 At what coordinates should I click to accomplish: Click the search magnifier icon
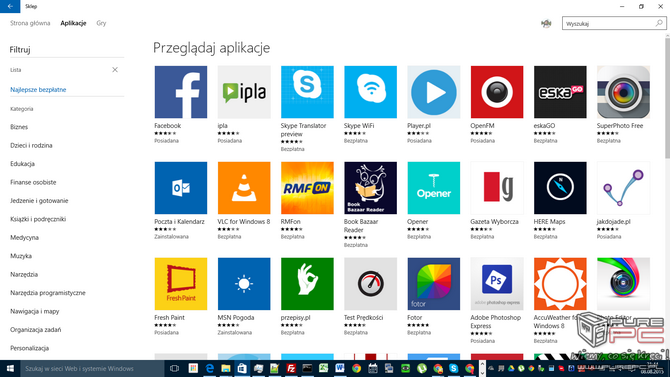click(659, 23)
